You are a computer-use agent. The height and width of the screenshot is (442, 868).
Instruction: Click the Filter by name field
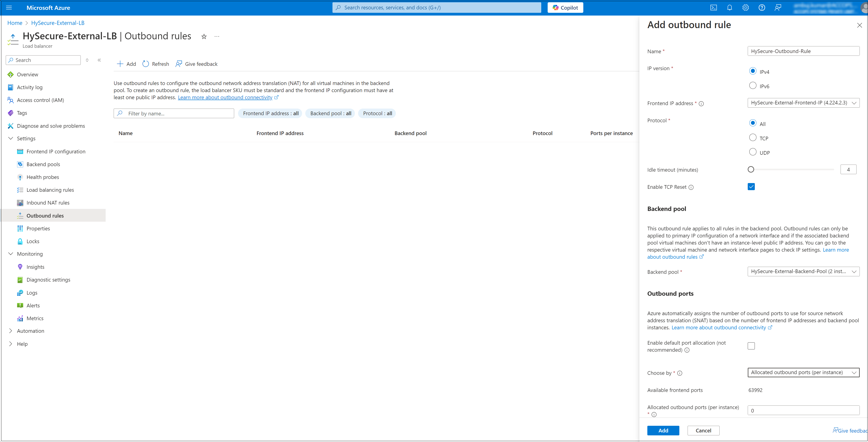[174, 114]
